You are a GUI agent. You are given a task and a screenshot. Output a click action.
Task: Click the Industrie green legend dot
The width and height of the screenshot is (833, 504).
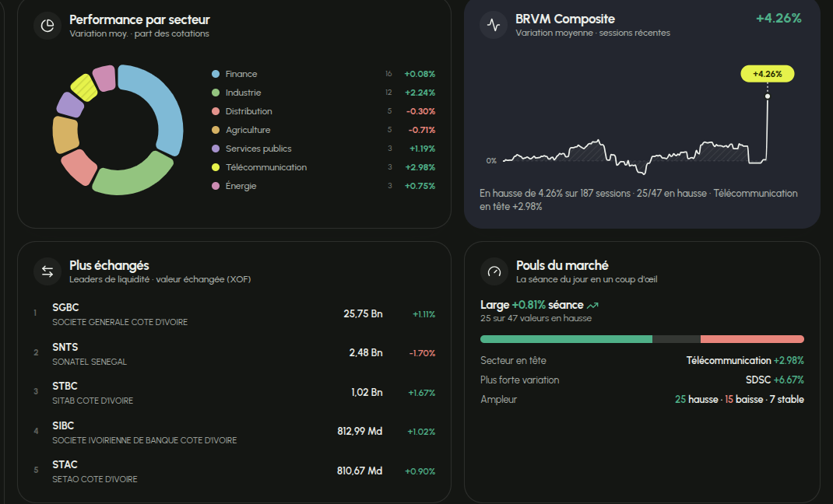(x=216, y=93)
